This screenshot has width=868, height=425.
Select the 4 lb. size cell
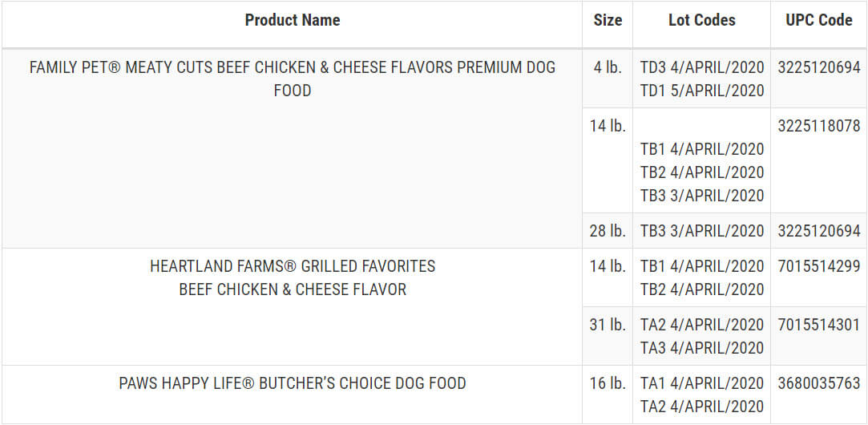tap(608, 67)
